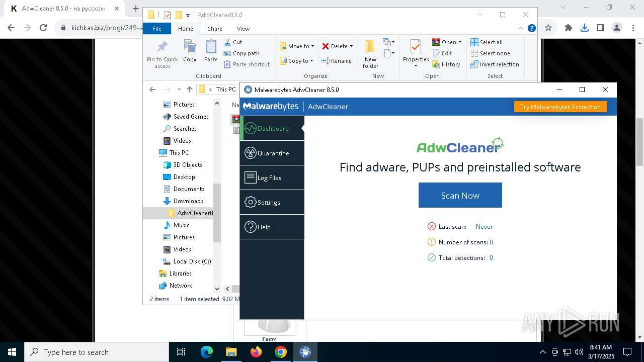The width and height of the screenshot is (644, 362).
Task: Switch to the View ribbon tab
Action: [x=243, y=29]
